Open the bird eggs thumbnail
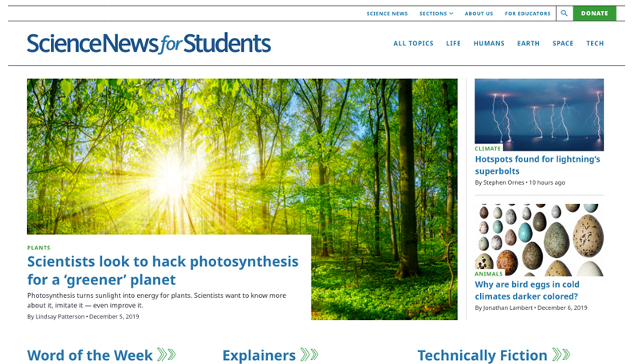The height and width of the screenshot is (364, 638). pyautogui.click(x=539, y=240)
